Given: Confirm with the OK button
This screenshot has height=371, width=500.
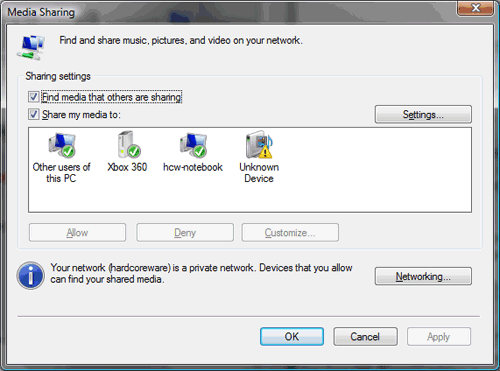Looking at the screenshot, I should pyautogui.click(x=292, y=336).
